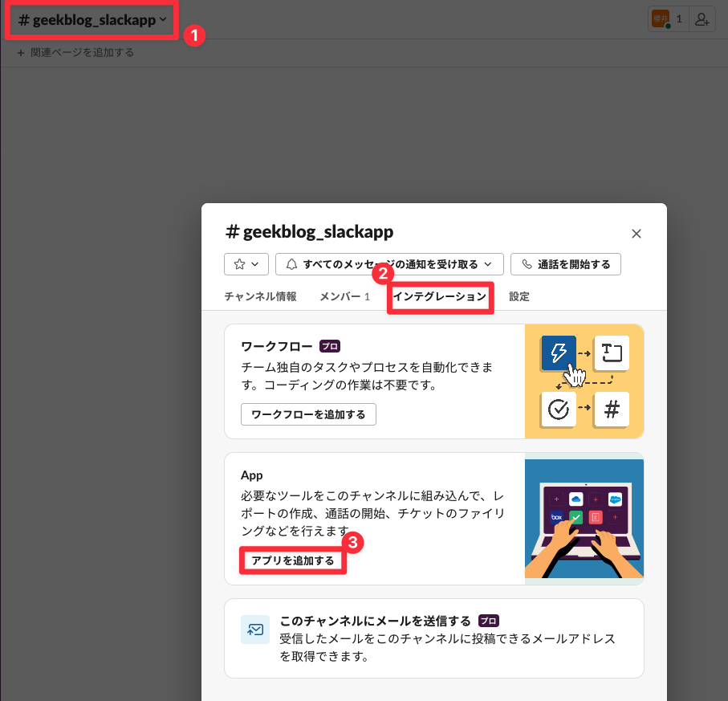Click the プロ badge next to ワークフロー
The height and width of the screenshot is (701, 728).
pos(330,347)
